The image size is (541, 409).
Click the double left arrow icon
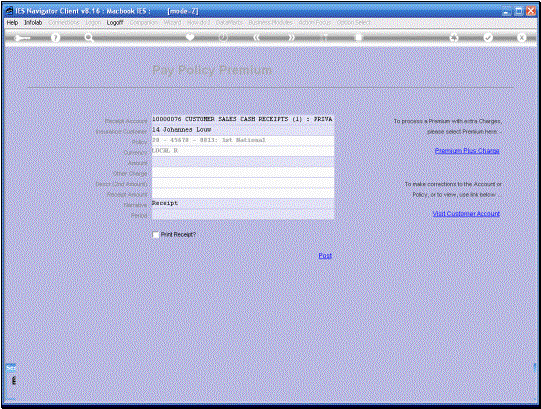tap(256, 38)
